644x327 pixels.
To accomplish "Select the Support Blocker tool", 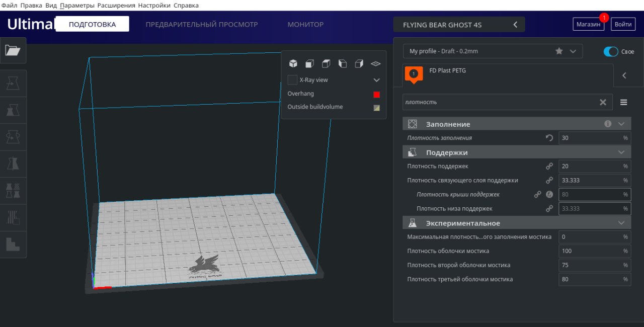I will tap(13, 217).
